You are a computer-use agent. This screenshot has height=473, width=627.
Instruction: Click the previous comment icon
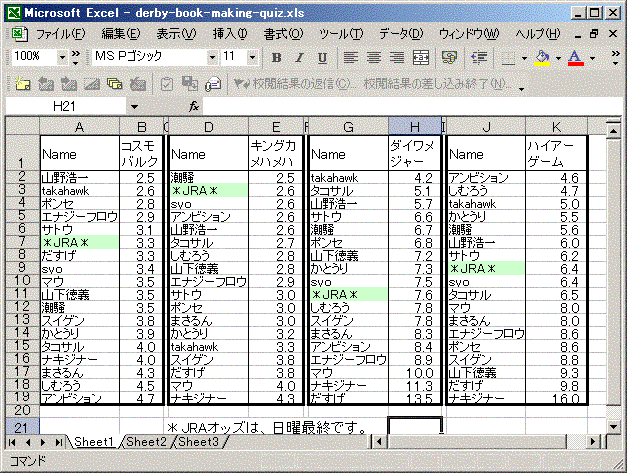pos(46,84)
